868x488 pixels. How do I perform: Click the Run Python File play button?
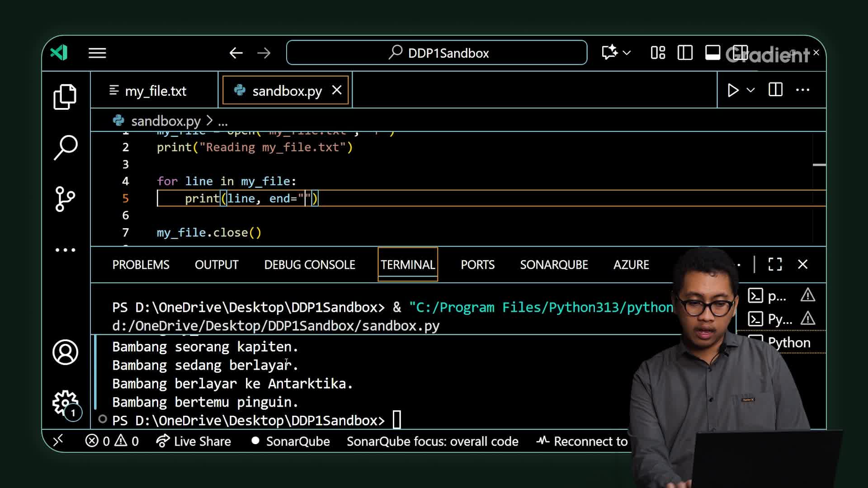(733, 90)
